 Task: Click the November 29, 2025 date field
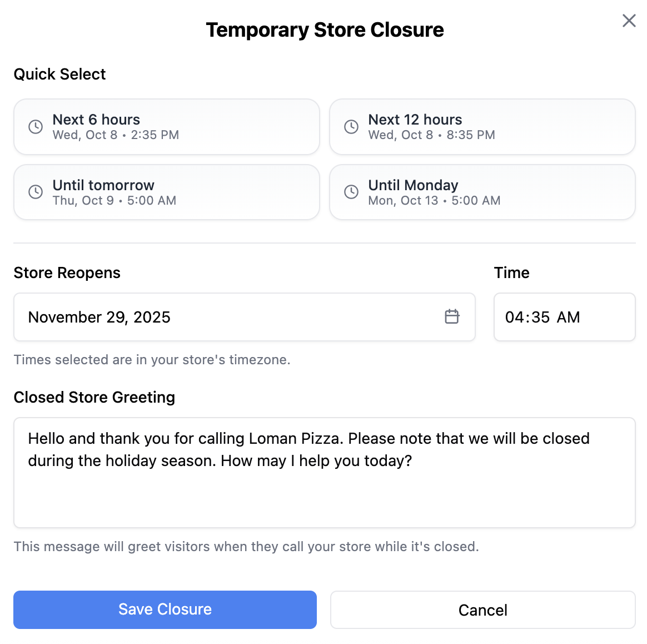coord(222,317)
